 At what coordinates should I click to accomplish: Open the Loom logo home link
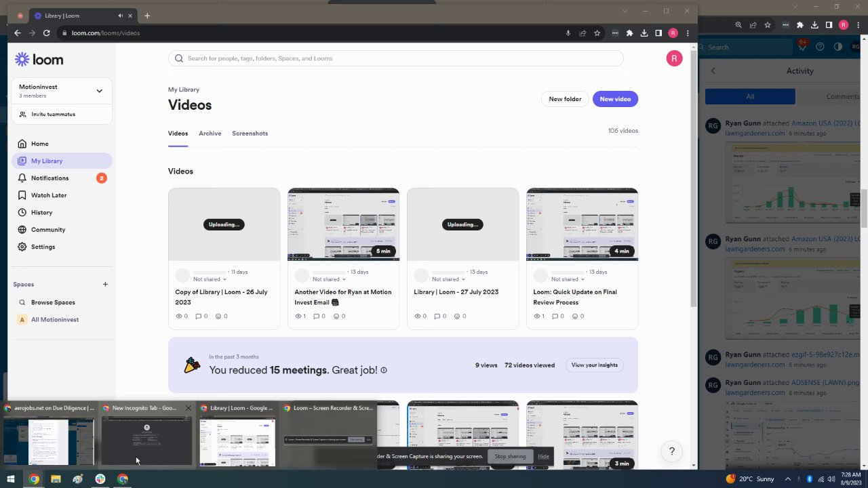[x=39, y=60]
